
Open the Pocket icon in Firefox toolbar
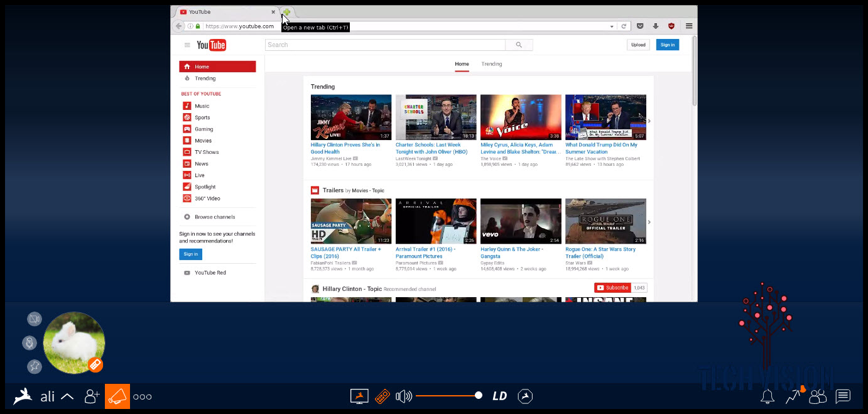point(640,26)
